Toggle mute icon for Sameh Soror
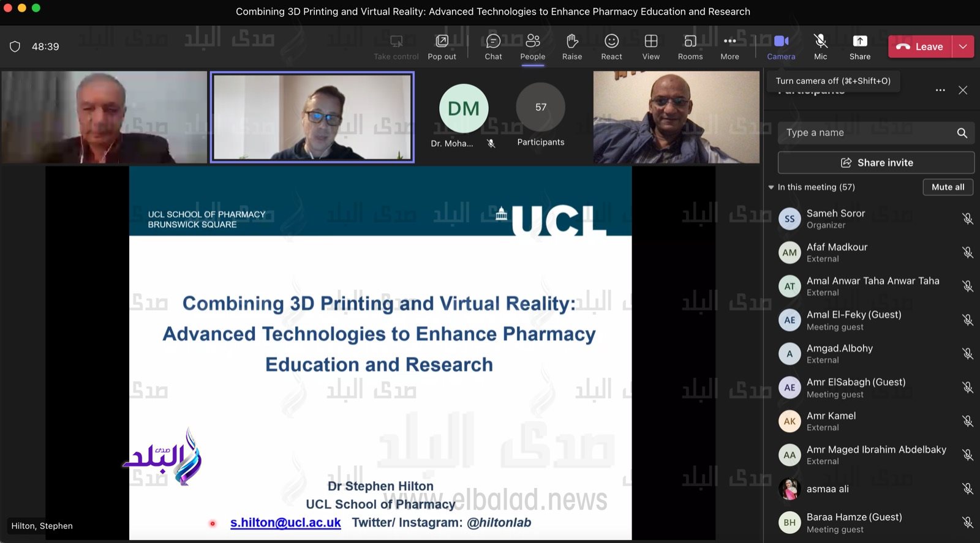980x543 pixels. tap(967, 219)
